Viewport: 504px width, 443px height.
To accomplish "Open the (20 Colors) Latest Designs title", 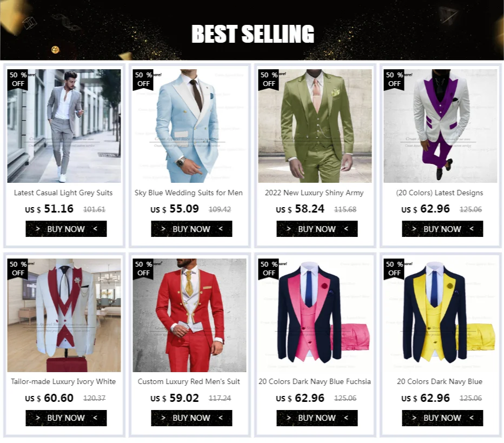I will click(x=440, y=193).
